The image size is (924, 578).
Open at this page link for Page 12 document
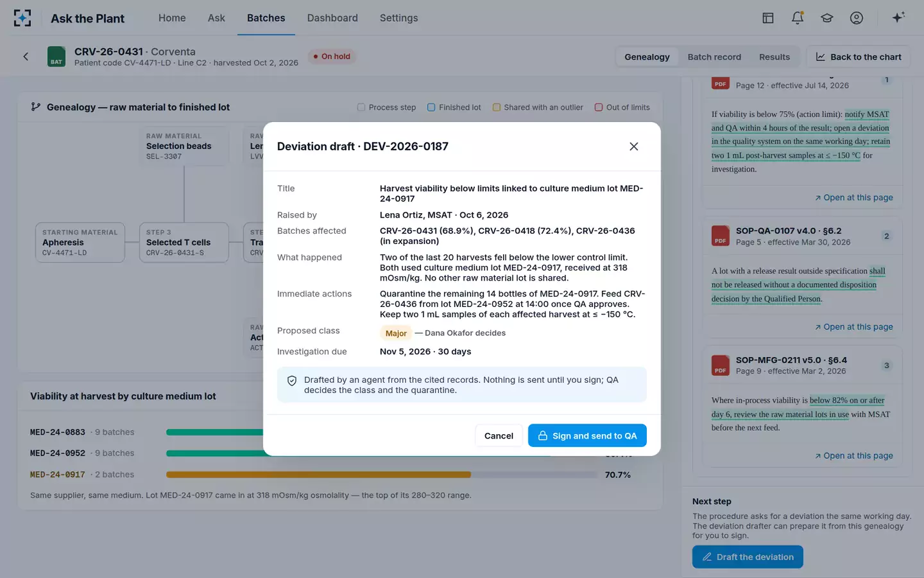click(853, 198)
